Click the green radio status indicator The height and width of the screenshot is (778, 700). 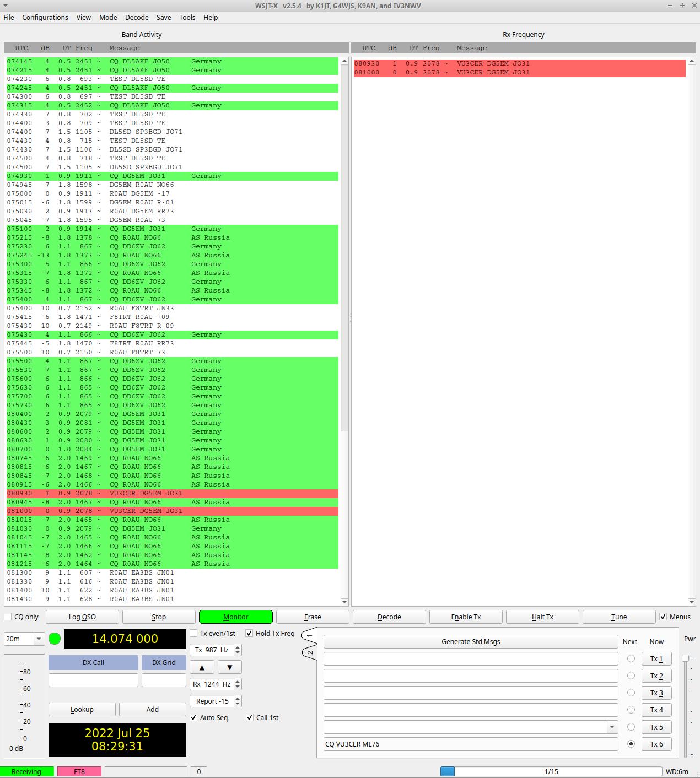(x=55, y=639)
